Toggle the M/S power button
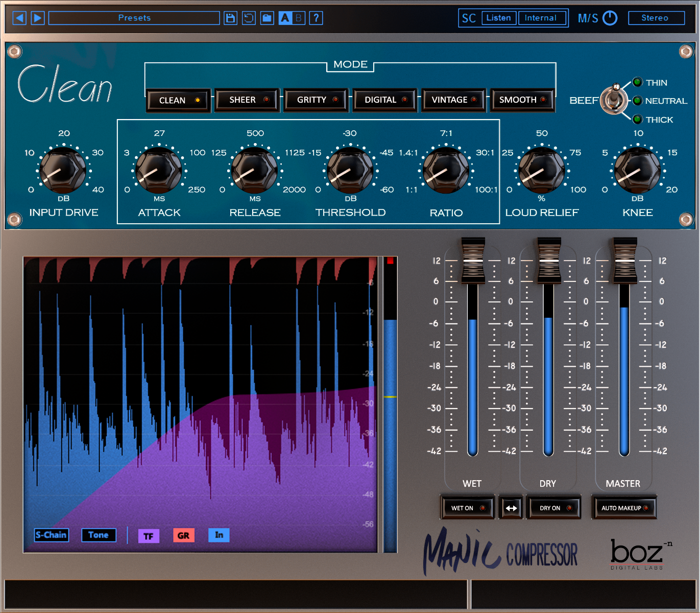The image size is (700, 613). [x=610, y=18]
